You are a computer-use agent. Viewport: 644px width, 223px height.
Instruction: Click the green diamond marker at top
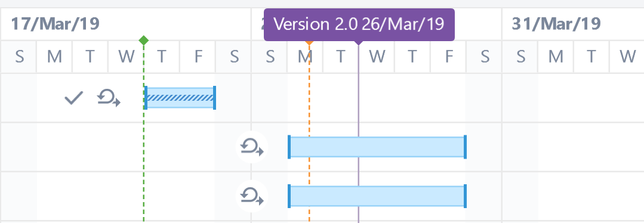click(x=144, y=40)
